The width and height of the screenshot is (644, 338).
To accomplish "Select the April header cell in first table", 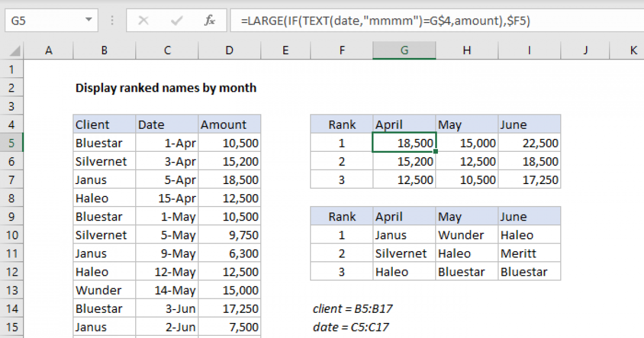I will point(404,124).
